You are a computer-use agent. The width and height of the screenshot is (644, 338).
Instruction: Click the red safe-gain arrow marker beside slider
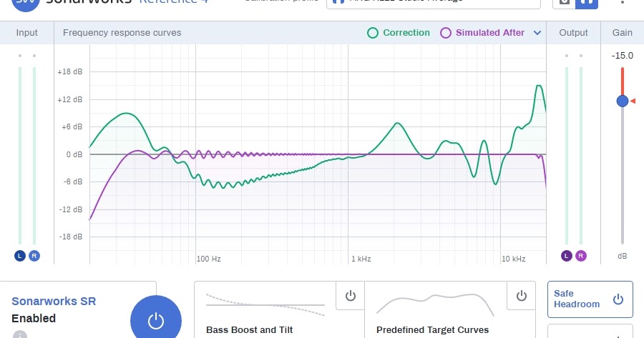coord(633,101)
